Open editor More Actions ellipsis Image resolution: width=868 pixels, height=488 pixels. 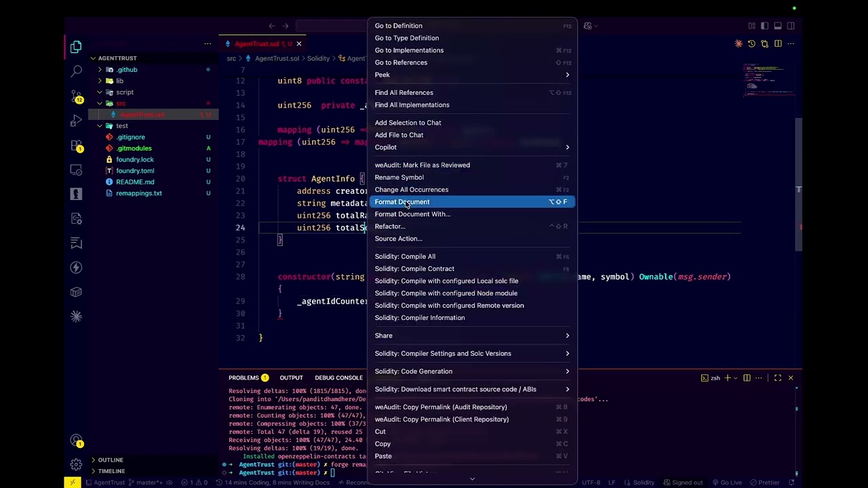[791, 43]
